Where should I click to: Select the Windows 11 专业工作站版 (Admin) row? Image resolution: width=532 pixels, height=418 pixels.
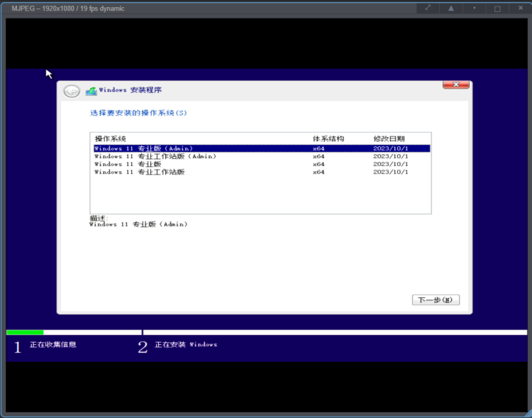pyautogui.click(x=262, y=156)
